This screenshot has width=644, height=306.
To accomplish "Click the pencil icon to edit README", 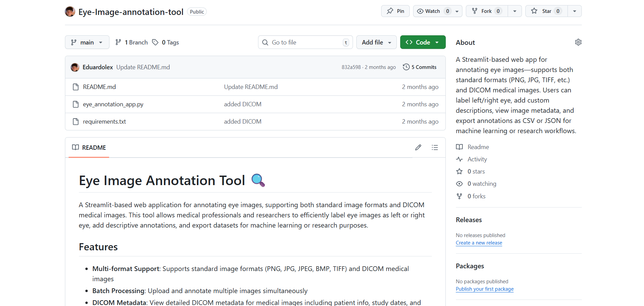I will (x=418, y=147).
